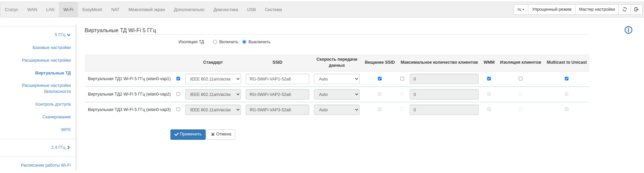Uncheck Multicast to Unicast for VAP1
The width and height of the screenshot is (644, 173).
[566, 79]
